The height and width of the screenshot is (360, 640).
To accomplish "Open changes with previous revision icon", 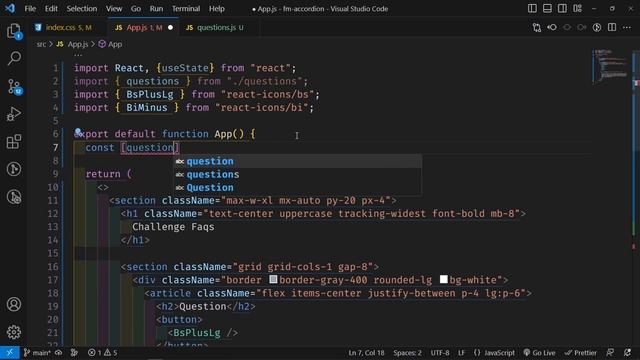I will (x=552, y=27).
